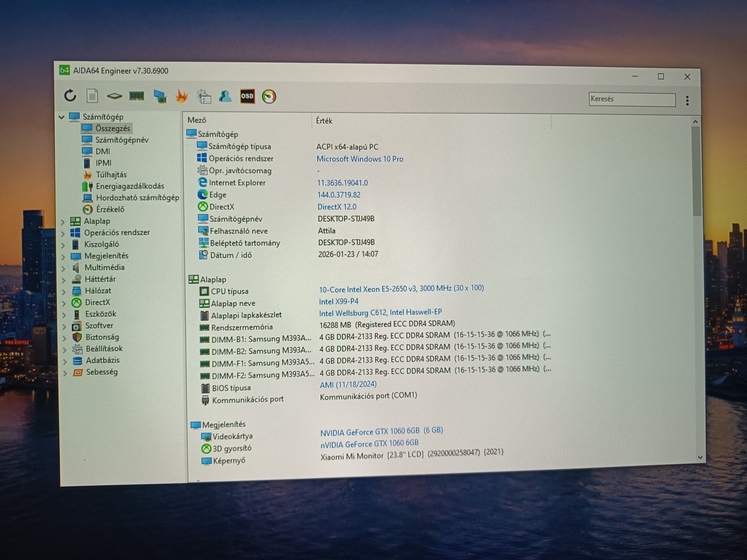Open the computer network toolbar icon
747x560 pixels.
click(159, 96)
